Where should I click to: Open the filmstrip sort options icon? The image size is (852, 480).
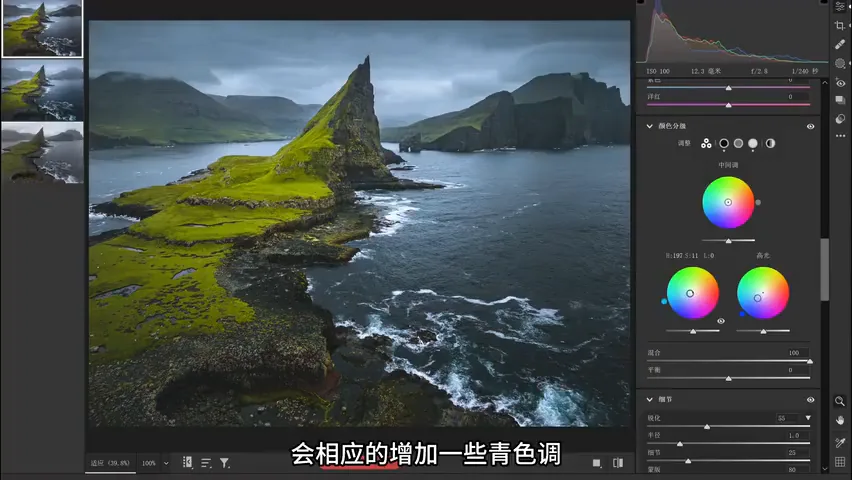[206, 463]
